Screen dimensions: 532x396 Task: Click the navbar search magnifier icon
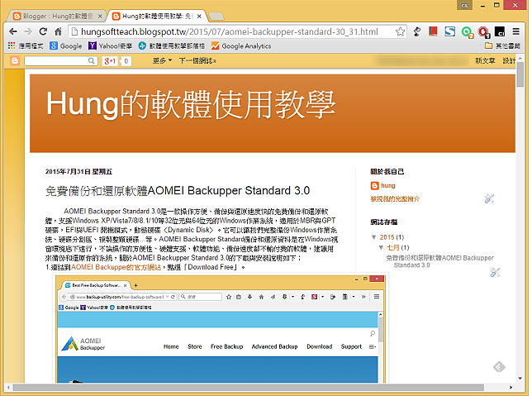point(91,61)
